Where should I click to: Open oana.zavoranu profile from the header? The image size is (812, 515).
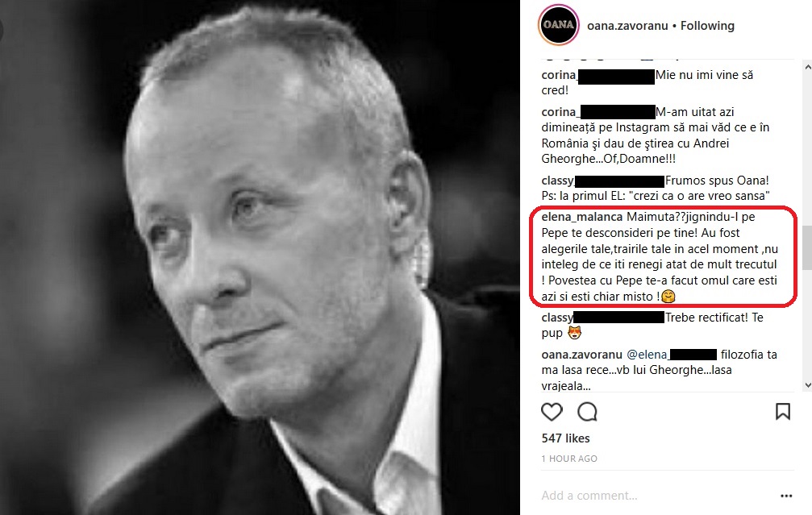[x=627, y=26]
